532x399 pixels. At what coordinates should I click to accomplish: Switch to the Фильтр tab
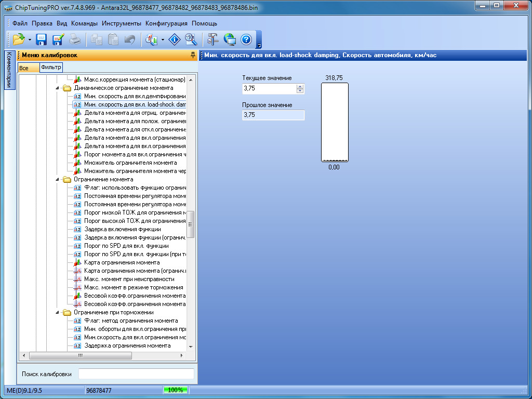(51, 68)
